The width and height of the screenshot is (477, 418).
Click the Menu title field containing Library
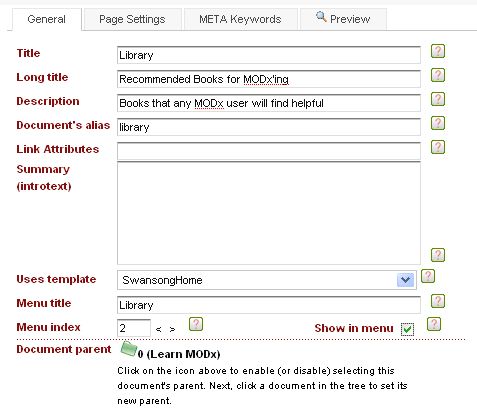269,305
